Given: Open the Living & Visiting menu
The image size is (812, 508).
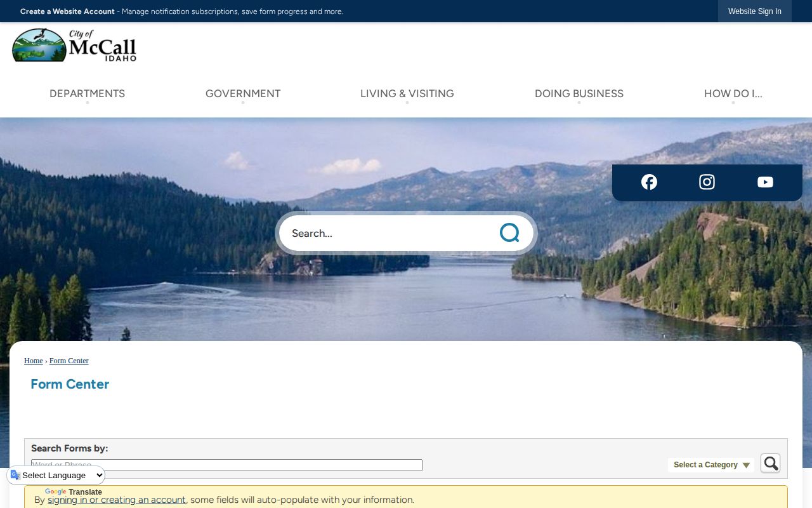Looking at the screenshot, I should point(407,94).
